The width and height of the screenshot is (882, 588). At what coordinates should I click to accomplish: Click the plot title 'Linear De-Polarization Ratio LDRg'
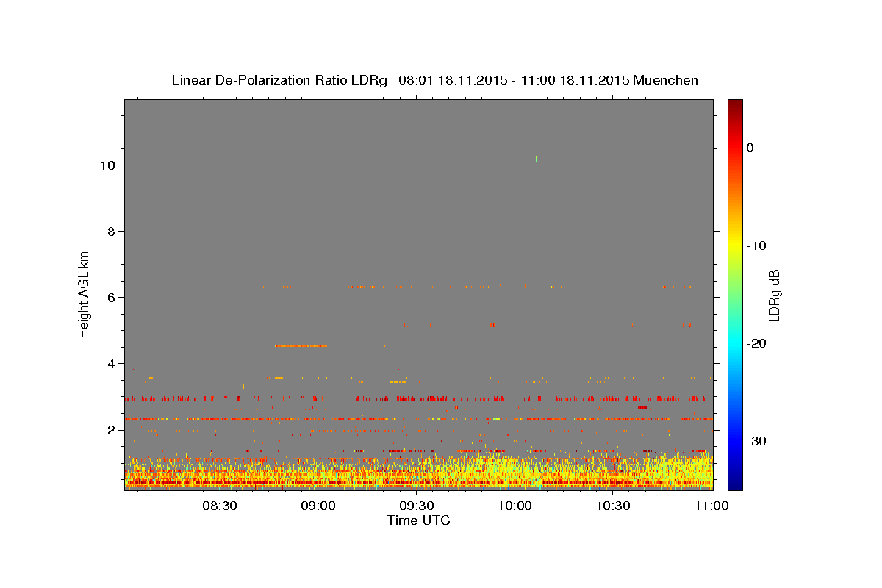point(279,80)
